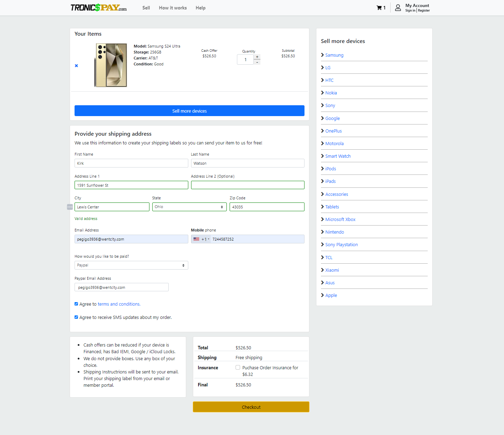This screenshot has width=504, height=435.
Task: Open the Sony device category
Action: click(330, 106)
